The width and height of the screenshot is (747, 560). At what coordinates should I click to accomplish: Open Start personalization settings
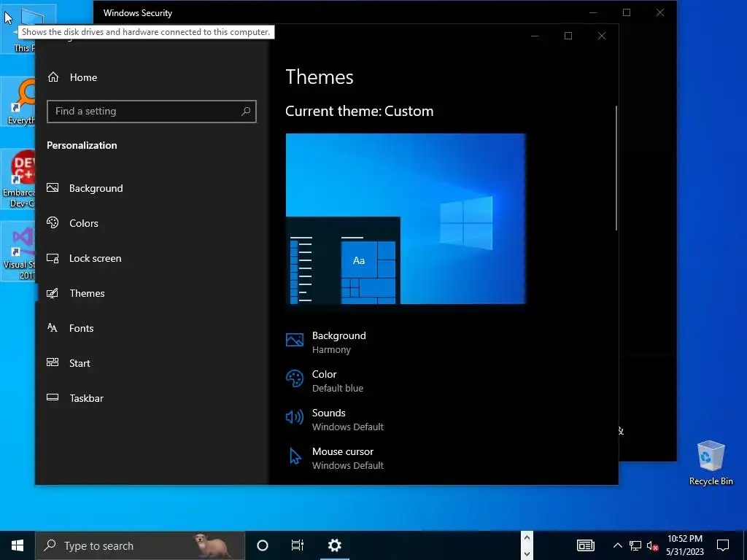(x=68, y=363)
